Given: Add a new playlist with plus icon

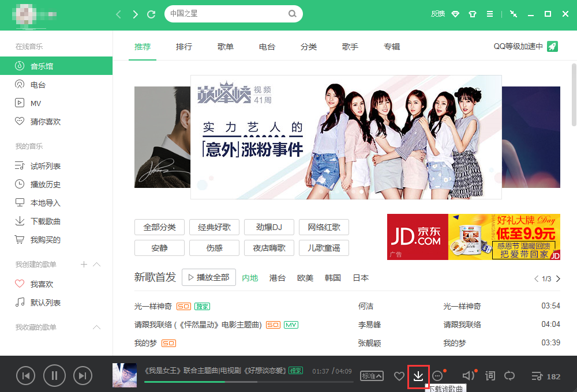Looking at the screenshot, I should (84, 264).
